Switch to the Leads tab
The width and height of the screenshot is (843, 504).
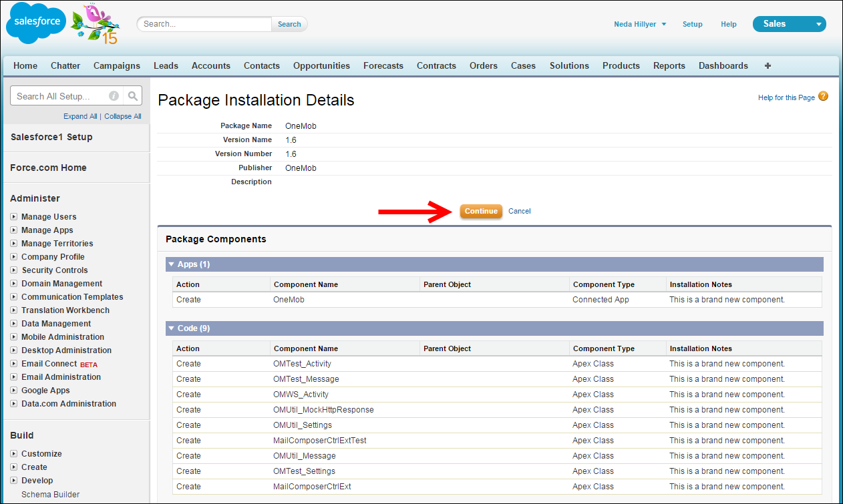[x=166, y=65]
